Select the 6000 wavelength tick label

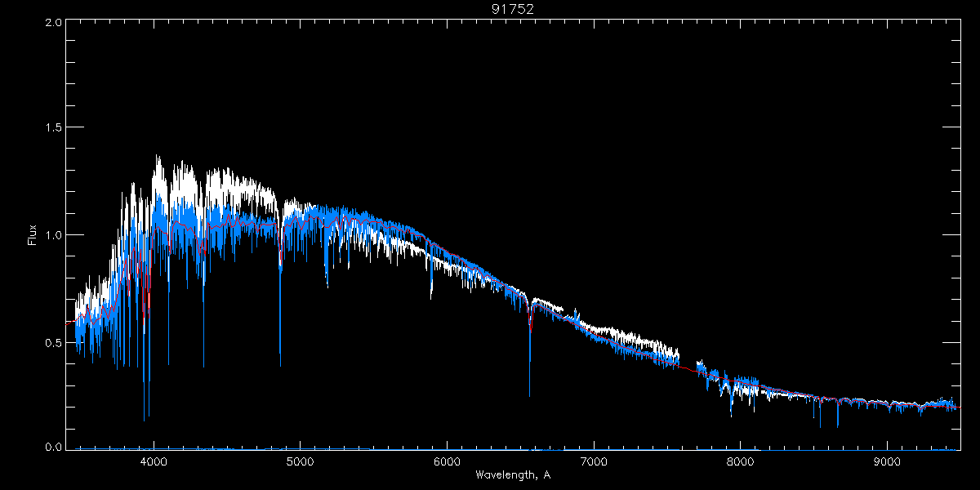(x=447, y=461)
